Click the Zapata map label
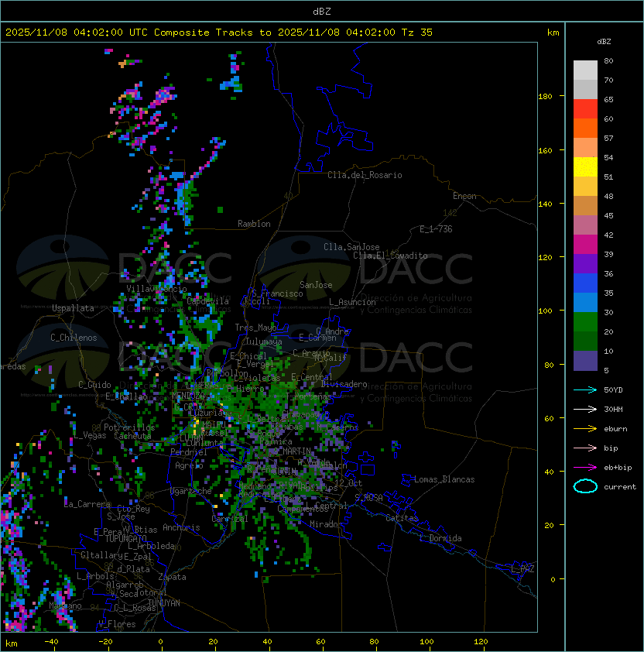 pos(172,577)
